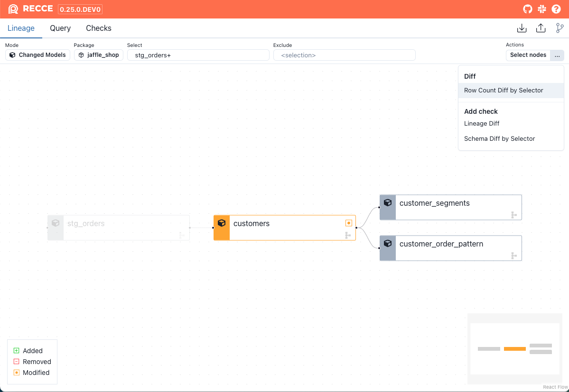Open the Package jaffle_shop dropdown
Image resolution: width=569 pixels, height=392 pixels.
click(x=99, y=55)
